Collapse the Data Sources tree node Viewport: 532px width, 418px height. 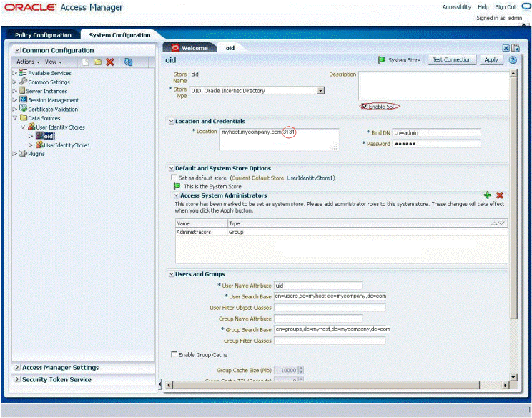point(14,118)
